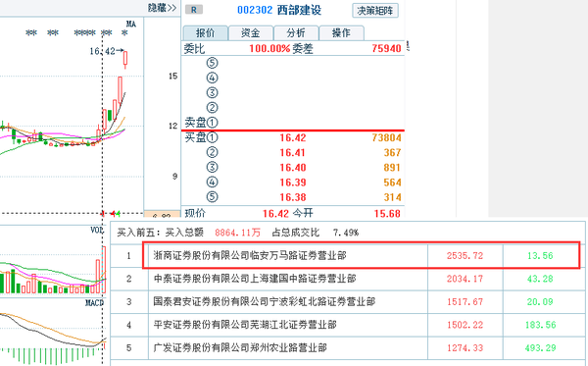Select 中泰证券上海建国中路 brokerage row
Image resolution: width=588 pixels, height=366 pixels.
[x=348, y=279]
